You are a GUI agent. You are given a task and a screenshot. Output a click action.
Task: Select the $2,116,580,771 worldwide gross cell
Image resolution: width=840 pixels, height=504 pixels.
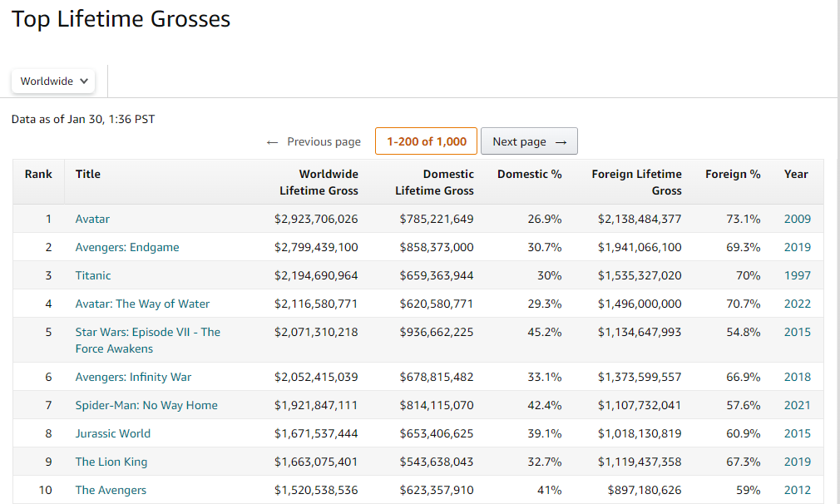click(316, 304)
